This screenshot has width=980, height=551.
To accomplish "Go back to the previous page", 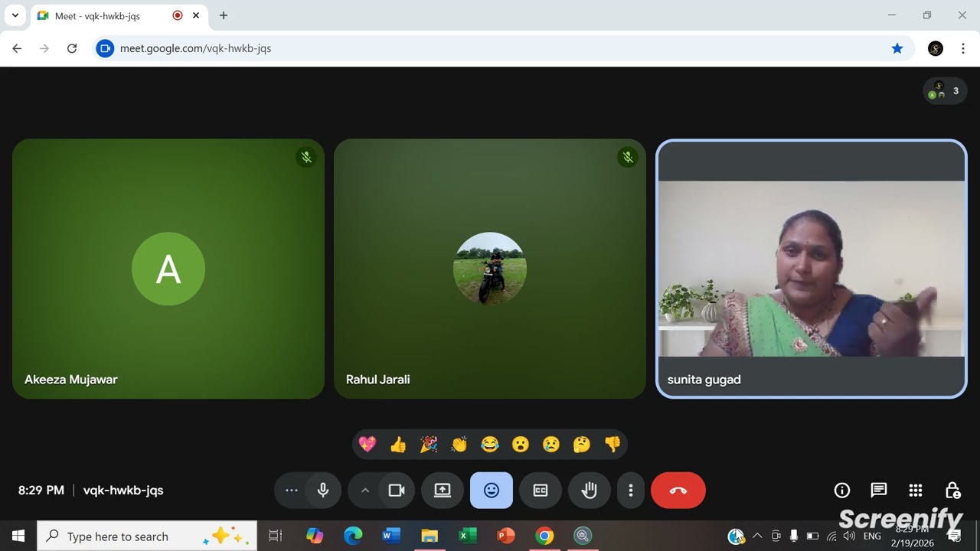I will click(x=17, y=48).
